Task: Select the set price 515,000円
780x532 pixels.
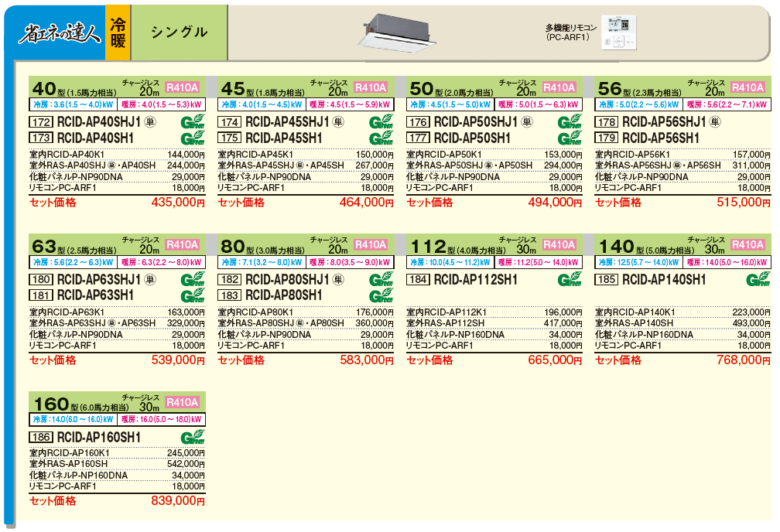Action: click(744, 202)
